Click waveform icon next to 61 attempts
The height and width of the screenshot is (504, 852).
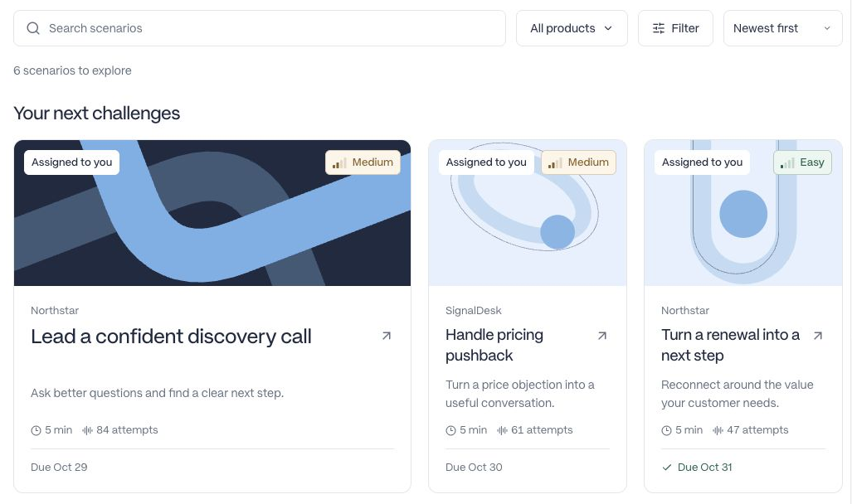pyautogui.click(x=502, y=431)
